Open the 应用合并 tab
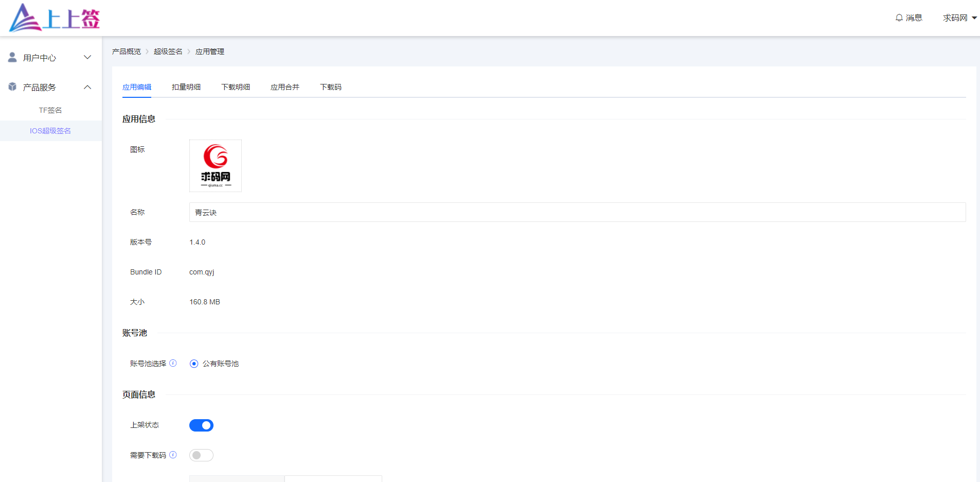This screenshot has height=482, width=980. coord(285,87)
